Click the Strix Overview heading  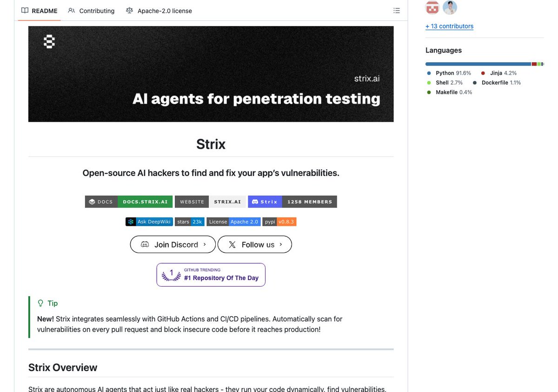coord(63,367)
